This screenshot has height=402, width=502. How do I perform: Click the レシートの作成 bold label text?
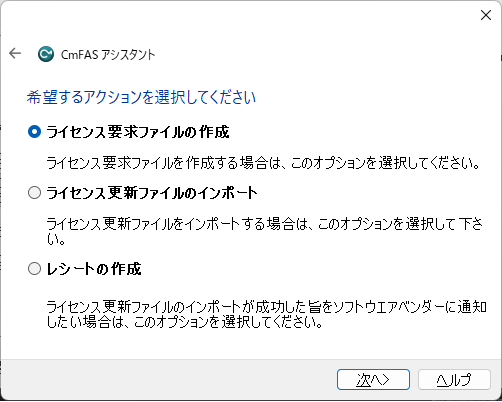coord(94,269)
